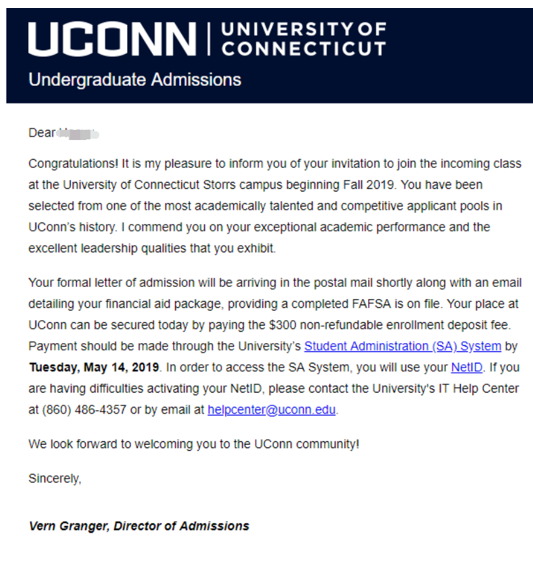Click the University of Connecticut header text

(304, 39)
